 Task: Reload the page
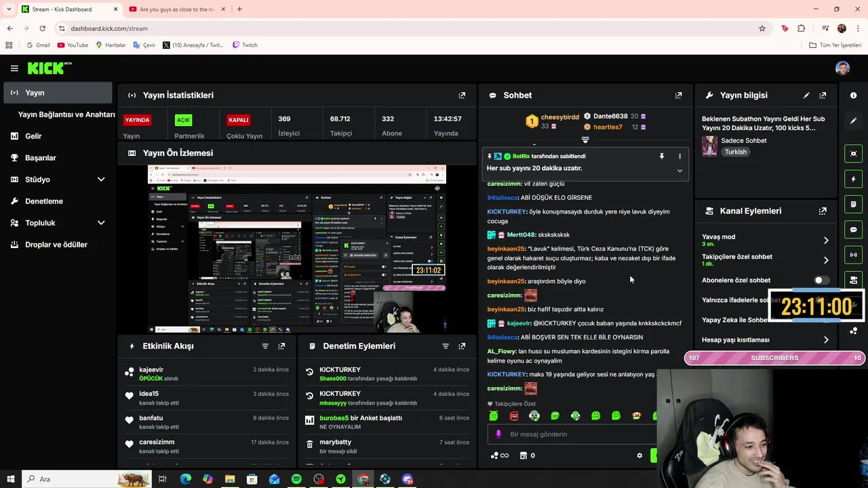pyautogui.click(x=42, y=28)
